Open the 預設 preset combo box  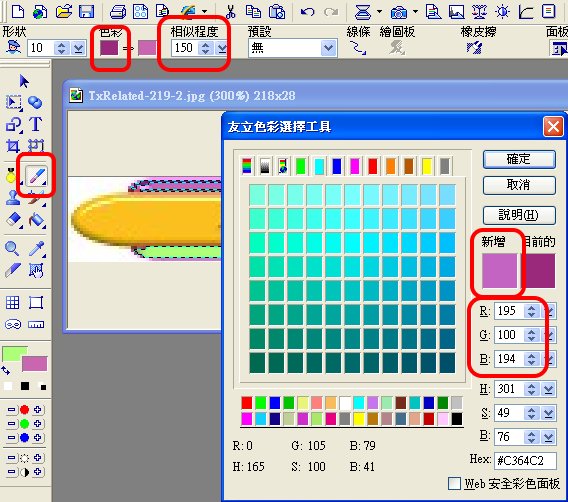pyautogui.click(x=293, y=48)
